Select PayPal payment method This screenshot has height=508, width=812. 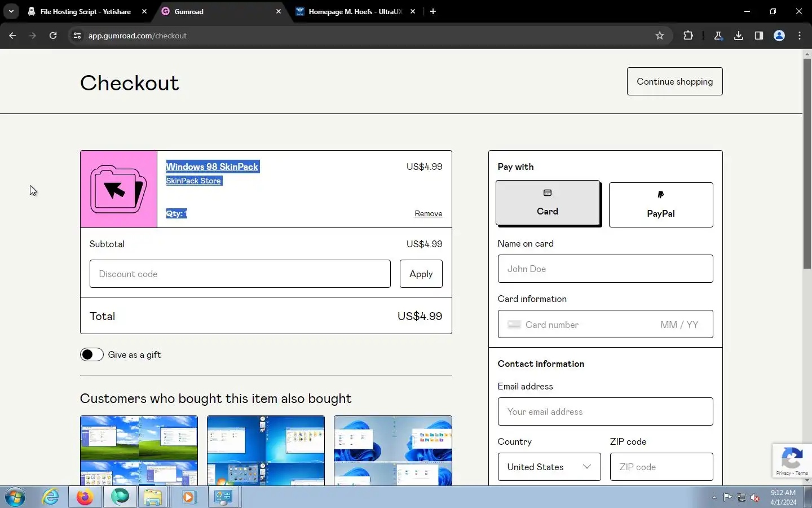tap(661, 205)
